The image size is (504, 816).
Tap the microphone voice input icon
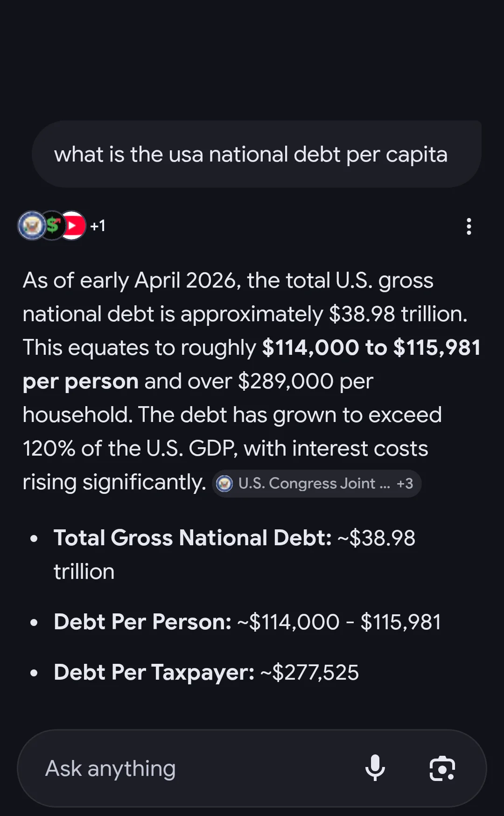376,768
